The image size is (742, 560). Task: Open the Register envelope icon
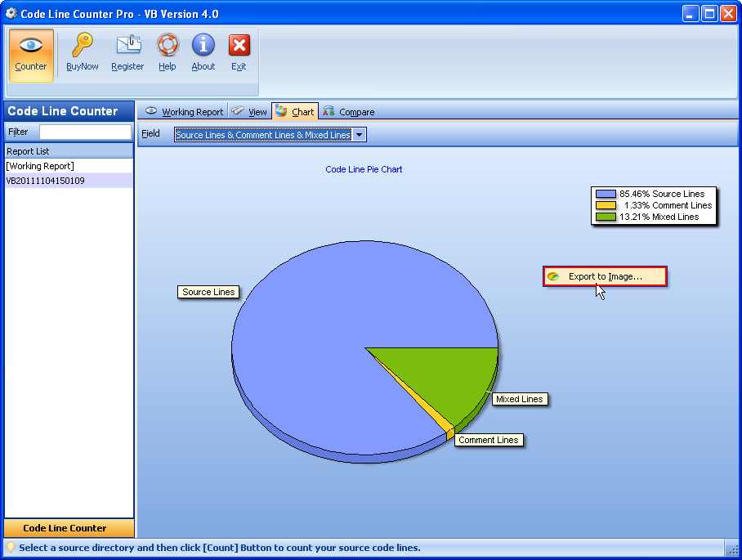(x=127, y=45)
